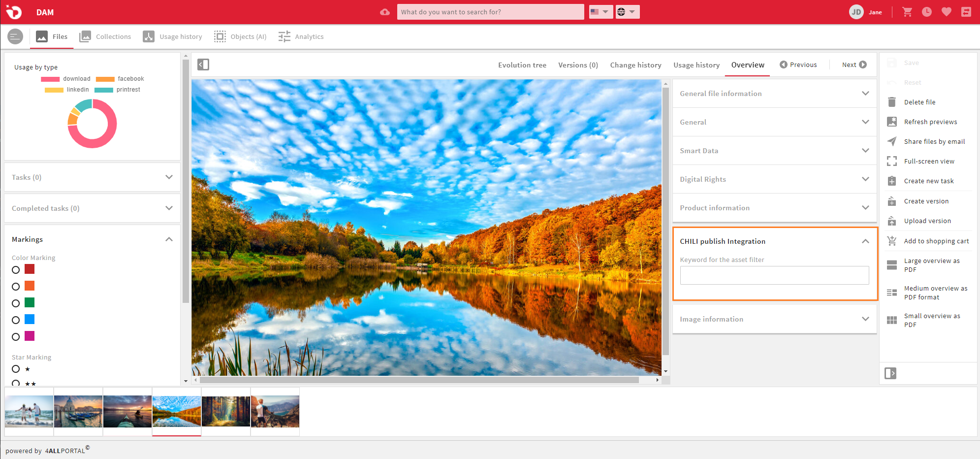Collapse the left panel toggle icon
The width and height of the screenshot is (980, 459).
click(203, 65)
